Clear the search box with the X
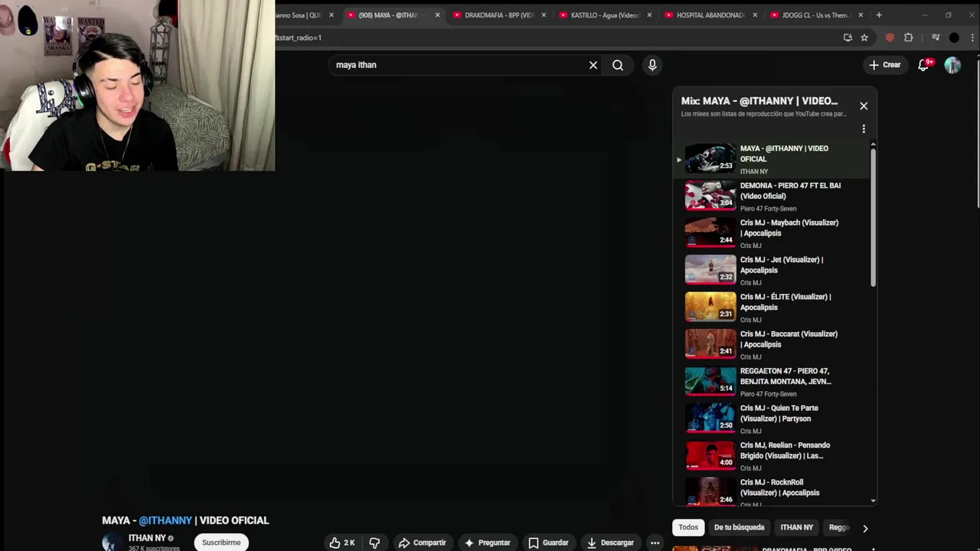The height and width of the screenshot is (551, 980). 593,65
